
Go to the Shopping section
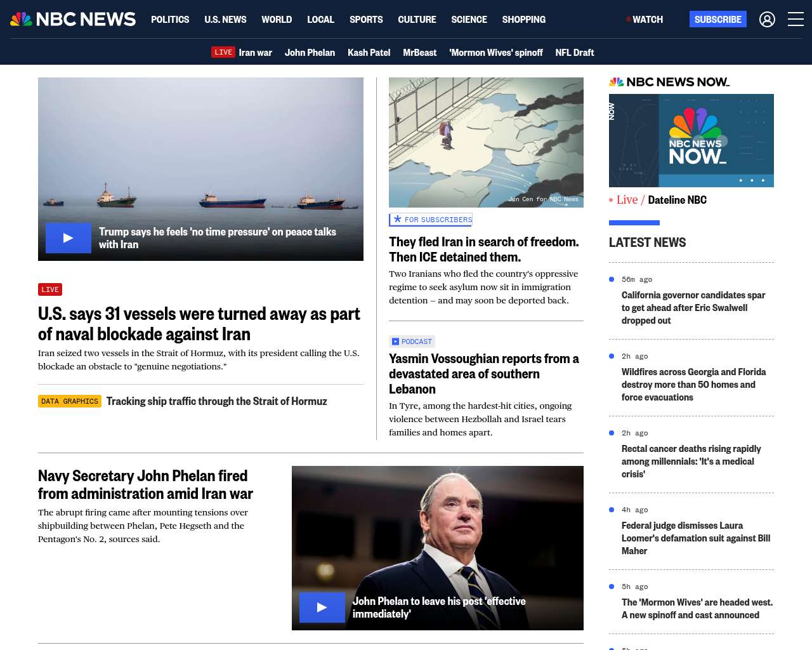[x=523, y=20]
